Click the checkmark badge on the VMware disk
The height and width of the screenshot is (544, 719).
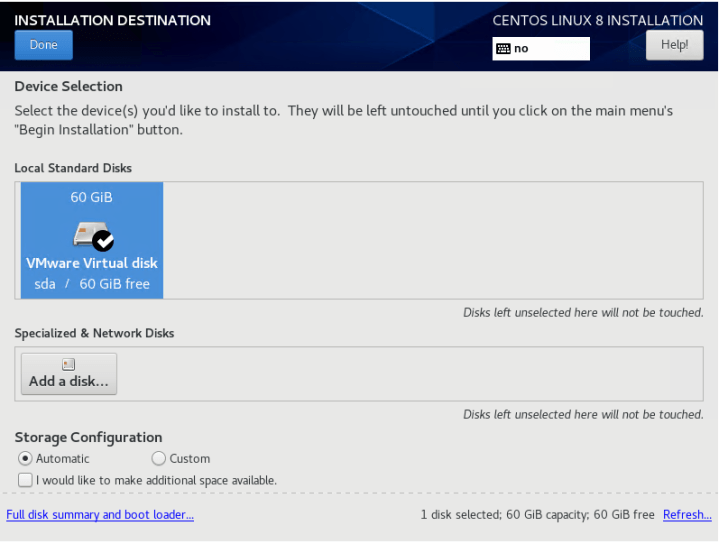coord(102,240)
